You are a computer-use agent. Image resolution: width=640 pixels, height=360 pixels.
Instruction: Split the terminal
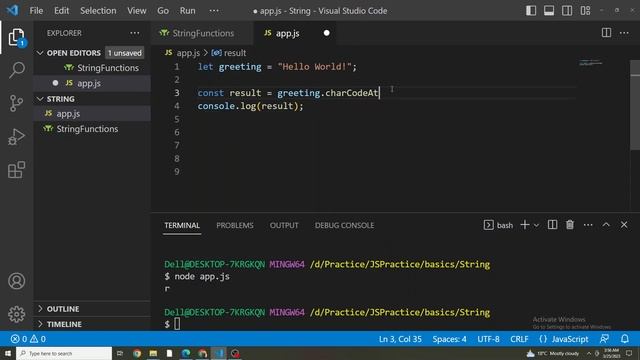coord(552,225)
